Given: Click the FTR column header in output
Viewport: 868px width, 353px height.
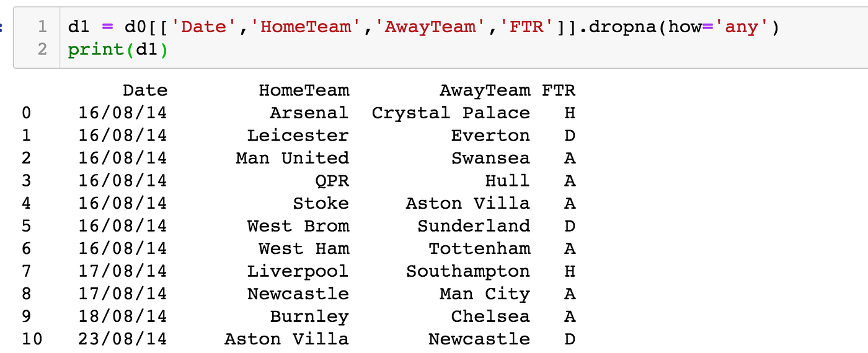Looking at the screenshot, I should (x=559, y=90).
